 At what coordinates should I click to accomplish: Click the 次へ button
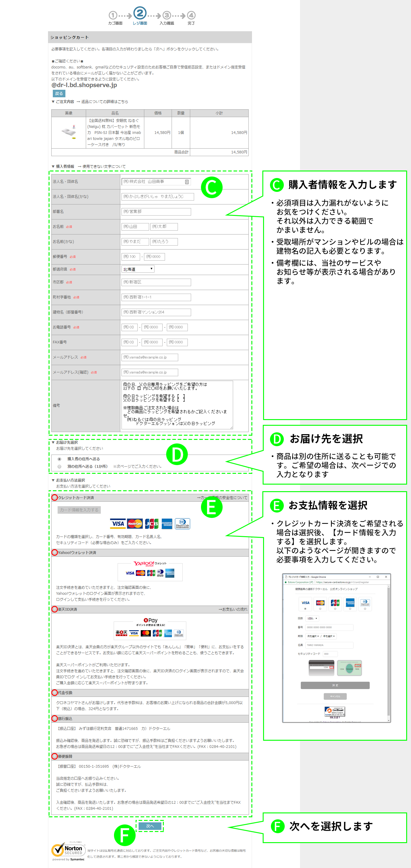[150, 826]
